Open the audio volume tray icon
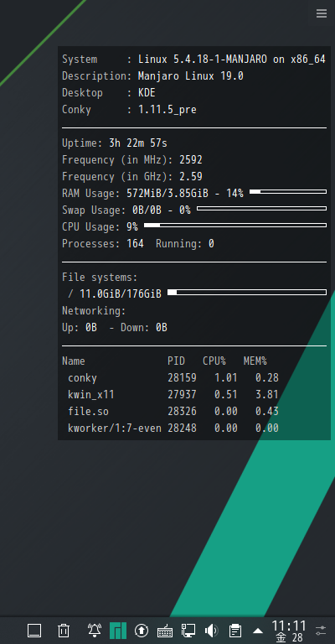This screenshot has width=335, height=644. [212, 631]
